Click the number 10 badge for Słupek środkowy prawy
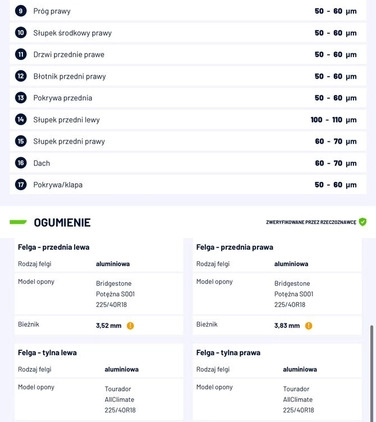The width and height of the screenshot is (376, 422). [x=21, y=33]
